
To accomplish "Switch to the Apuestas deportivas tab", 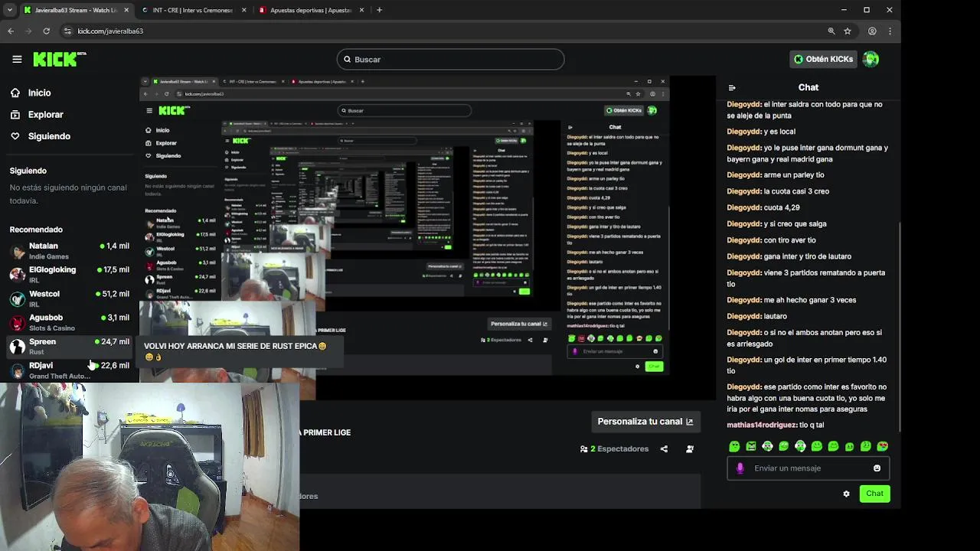I will coord(311,10).
